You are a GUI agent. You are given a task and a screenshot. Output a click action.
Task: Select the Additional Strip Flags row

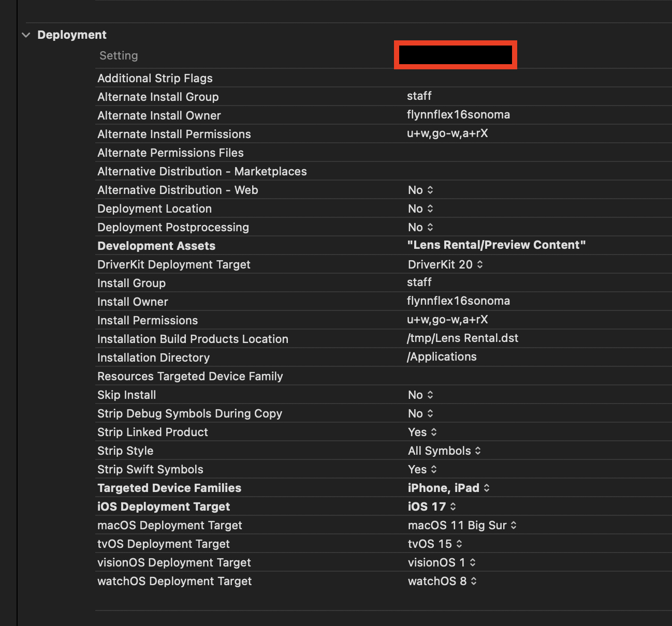click(x=384, y=79)
